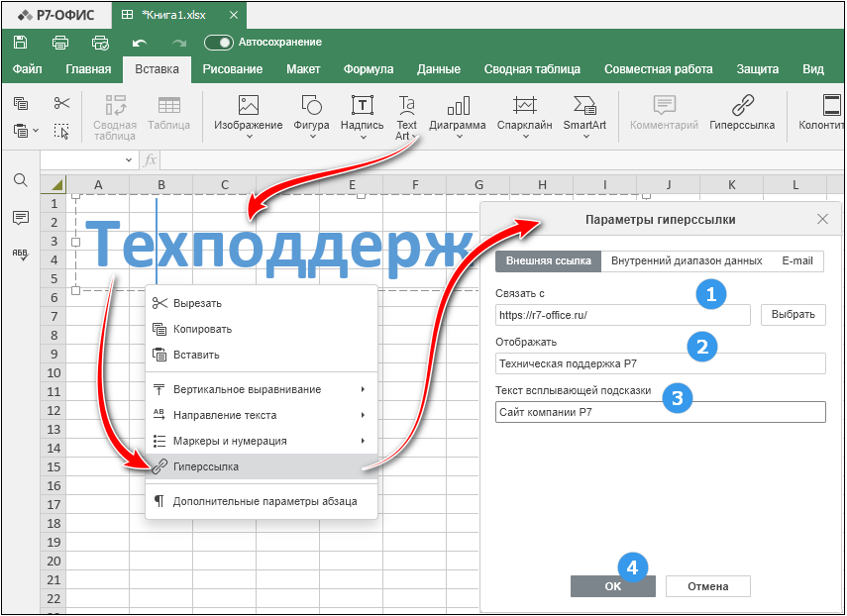Click the Paste toolbar icon
Screen dimensions: 847x616
click(21, 131)
